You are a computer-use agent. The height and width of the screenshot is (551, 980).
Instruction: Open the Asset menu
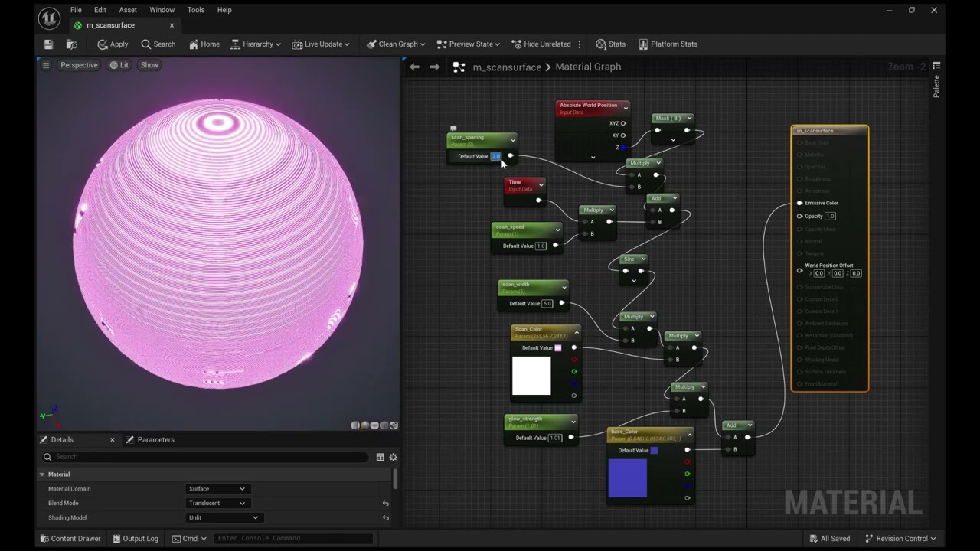pos(128,10)
